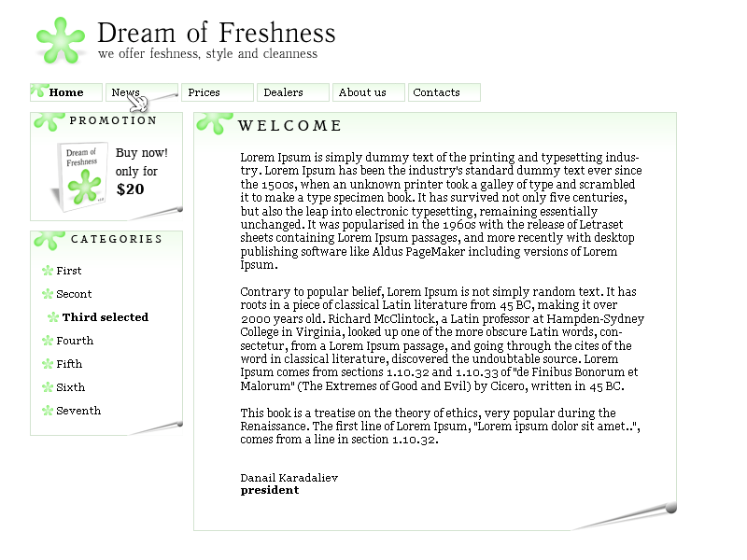Click the $20 promotion price text
747x560 pixels.
pyautogui.click(x=131, y=189)
